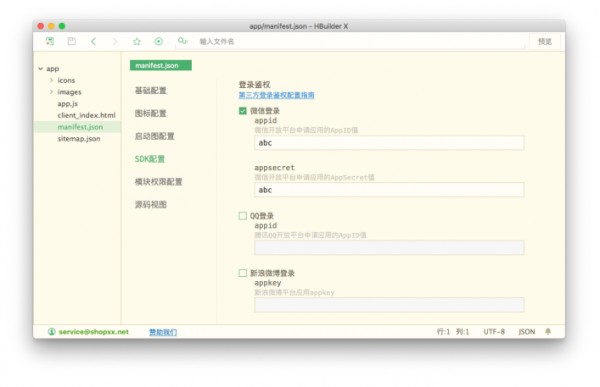
Task: Open 启动图配置 section
Action: [155, 136]
